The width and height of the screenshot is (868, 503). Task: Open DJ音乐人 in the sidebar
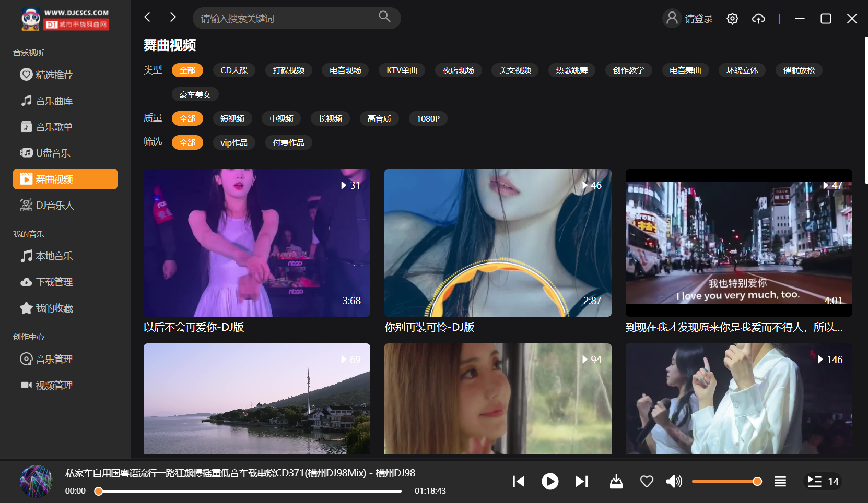coord(65,205)
